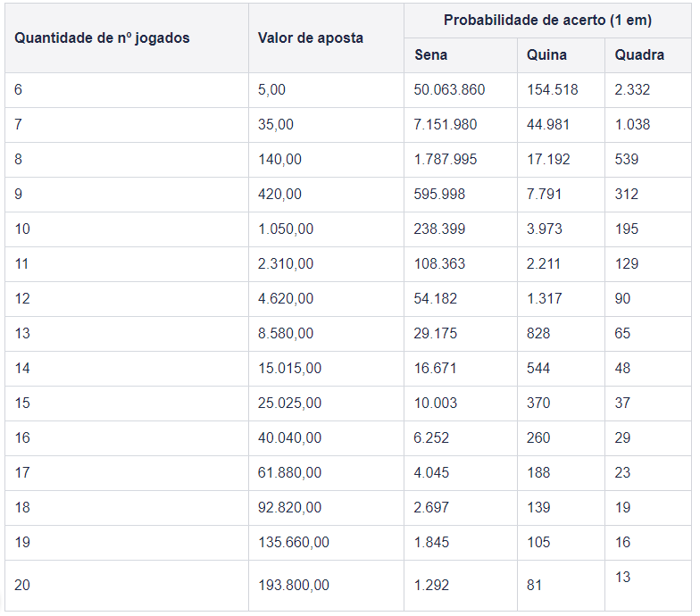Screen dimensions: 700x616
Task: Click the bet value 1.050,00 cell
Action: tap(327, 229)
